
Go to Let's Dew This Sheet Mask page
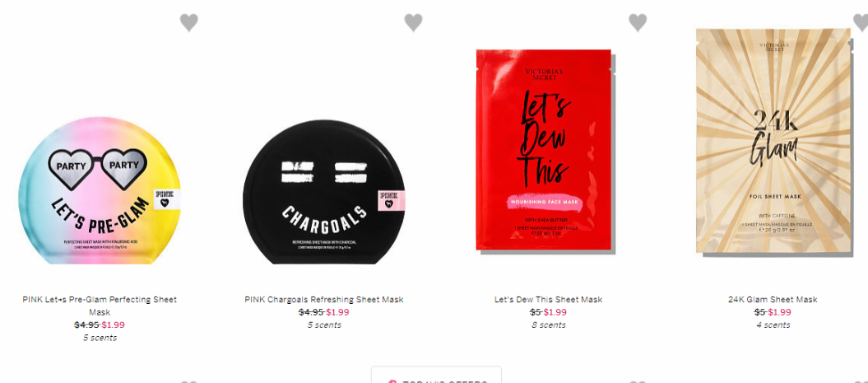[x=548, y=299]
